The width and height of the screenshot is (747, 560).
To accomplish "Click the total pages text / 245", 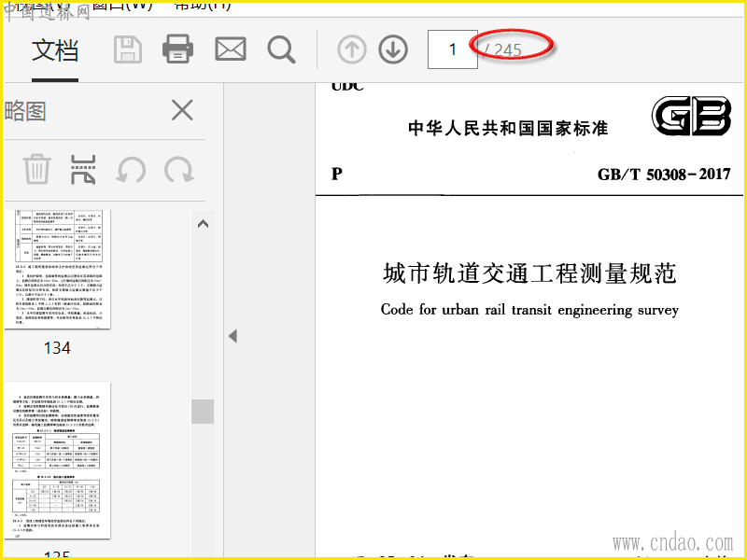I will (502, 49).
